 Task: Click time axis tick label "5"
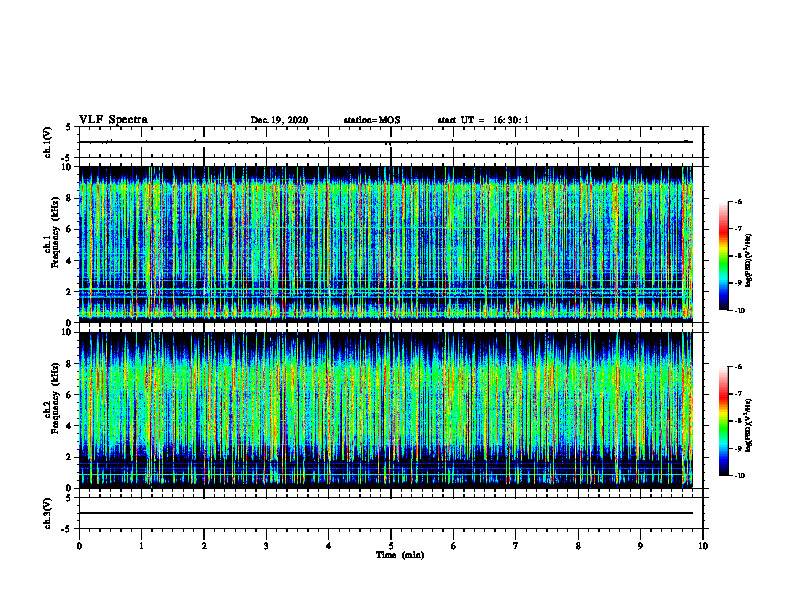(391, 546)
